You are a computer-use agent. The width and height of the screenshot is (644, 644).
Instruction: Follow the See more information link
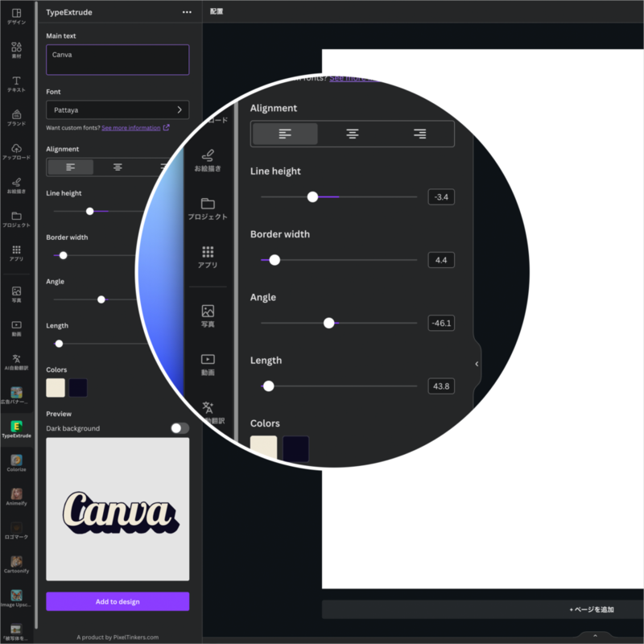coord(131,128)
